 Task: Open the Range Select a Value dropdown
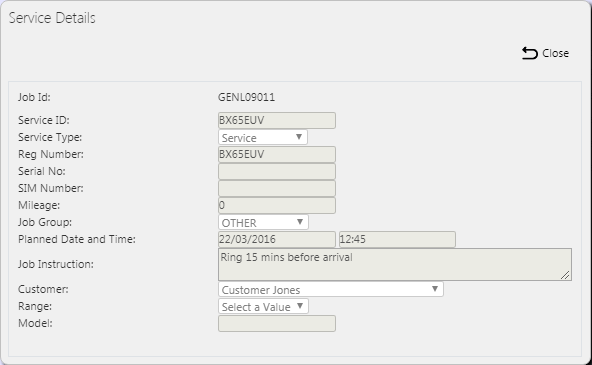click(263, 306)
